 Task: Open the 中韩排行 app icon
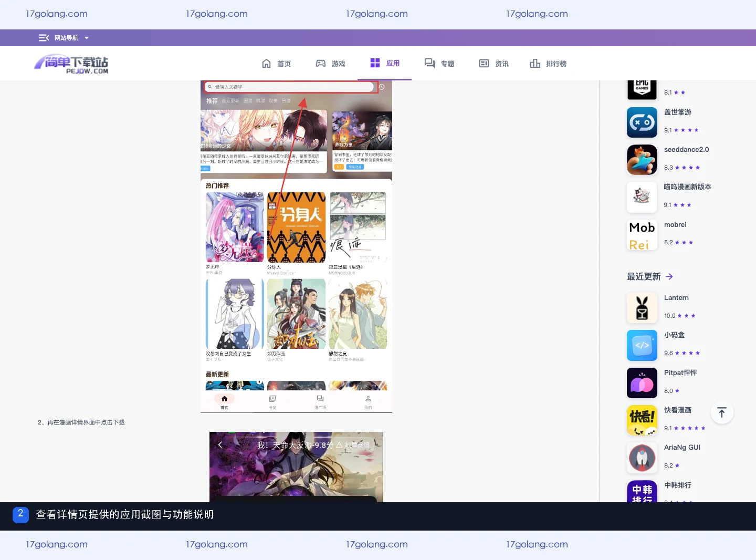click(642, 491)
